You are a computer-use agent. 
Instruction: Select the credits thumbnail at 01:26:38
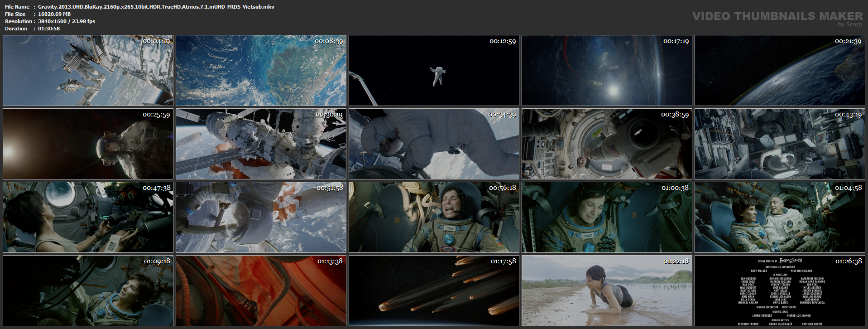pos(780,290)
